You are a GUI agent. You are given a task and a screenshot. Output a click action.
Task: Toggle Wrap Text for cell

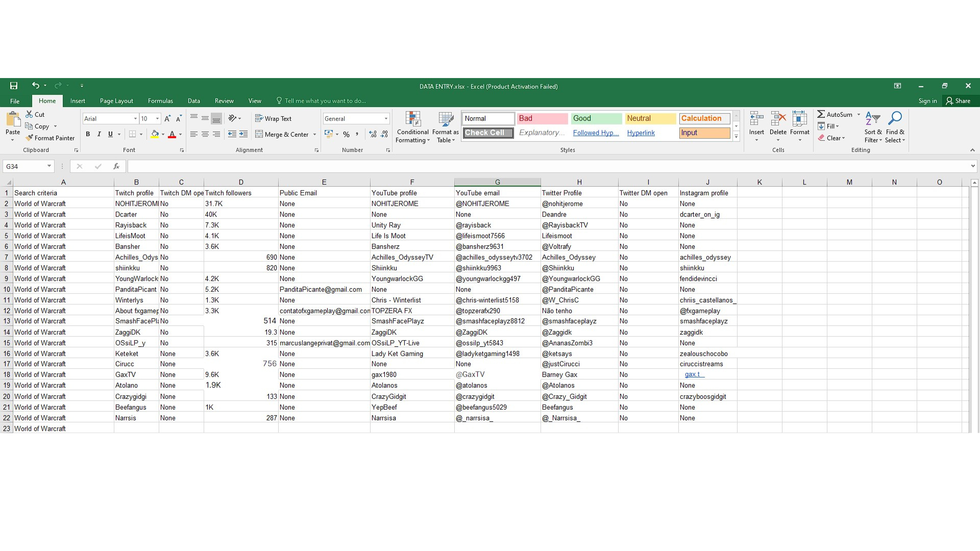click(x=273, y=118)
